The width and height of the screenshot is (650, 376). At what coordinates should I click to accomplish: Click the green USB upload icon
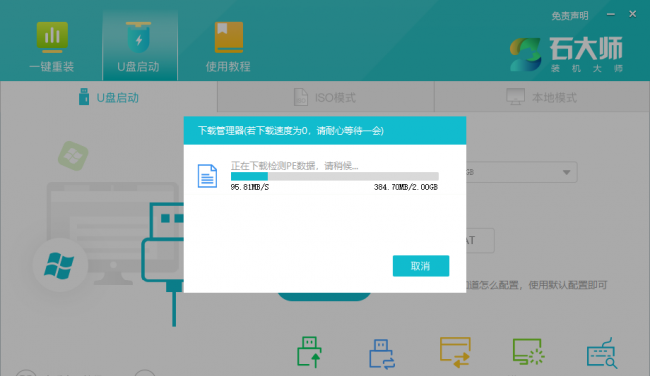(310, 352)
